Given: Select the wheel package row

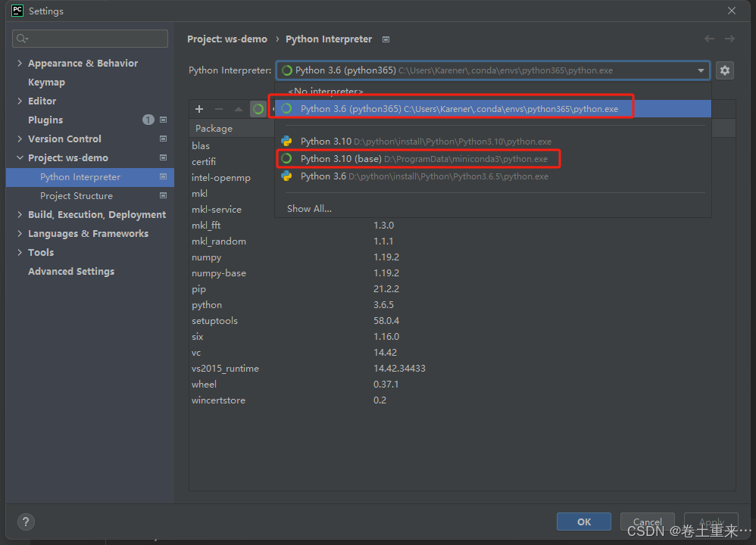Looking at the screenshot, I should tap(462, 384).
